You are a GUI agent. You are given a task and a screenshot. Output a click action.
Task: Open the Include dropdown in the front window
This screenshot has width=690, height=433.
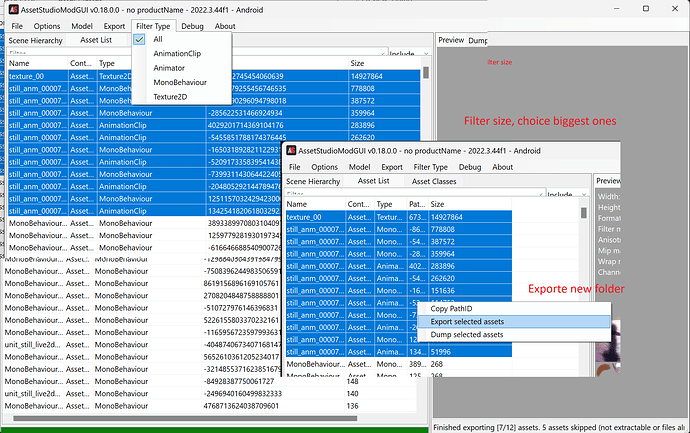pos(567,194)
